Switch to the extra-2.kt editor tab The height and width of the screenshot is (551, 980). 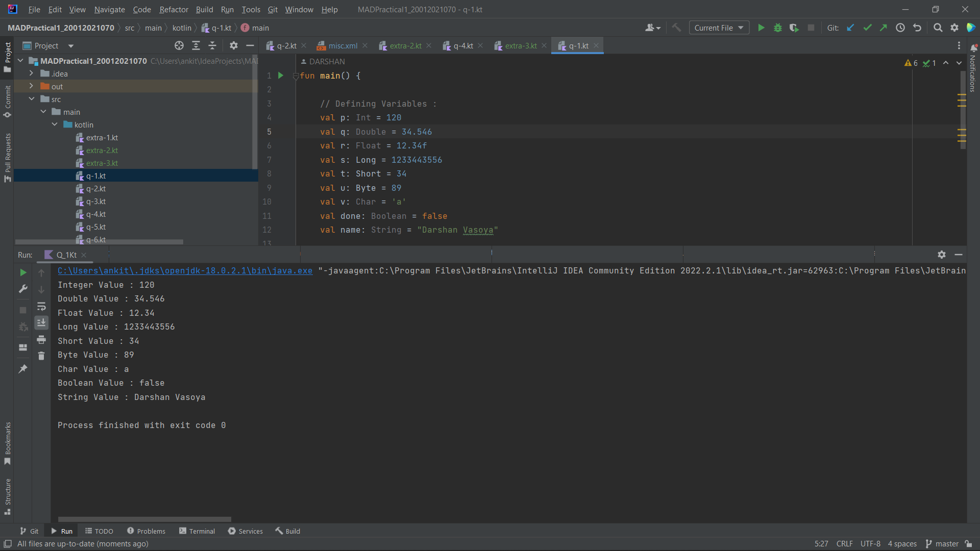point(405,46)
